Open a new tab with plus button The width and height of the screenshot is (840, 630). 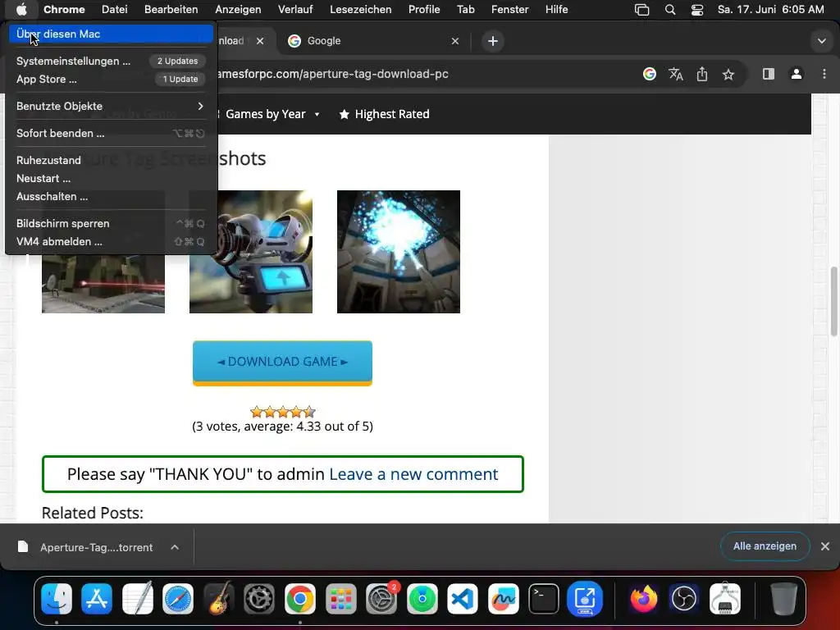[492, 41]
